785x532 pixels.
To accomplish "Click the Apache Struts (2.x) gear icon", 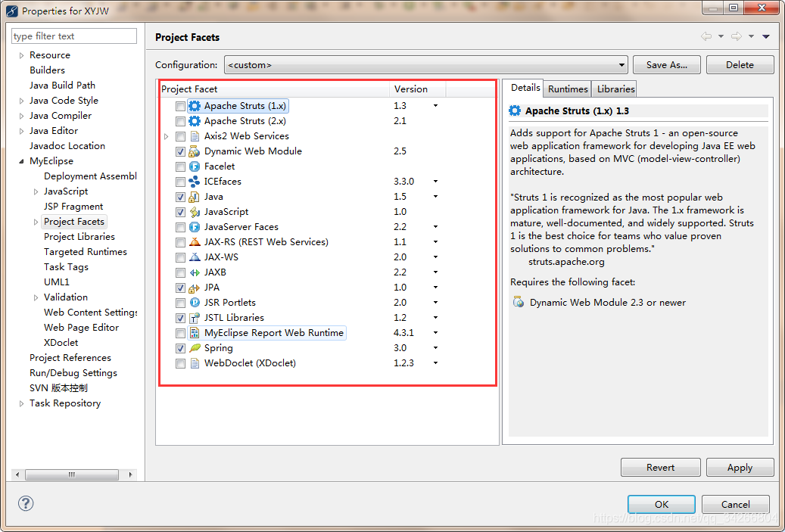I will (195, 121).
